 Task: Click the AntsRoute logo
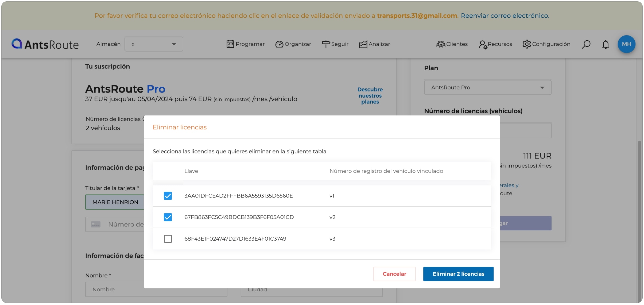(x=45, y=44)
